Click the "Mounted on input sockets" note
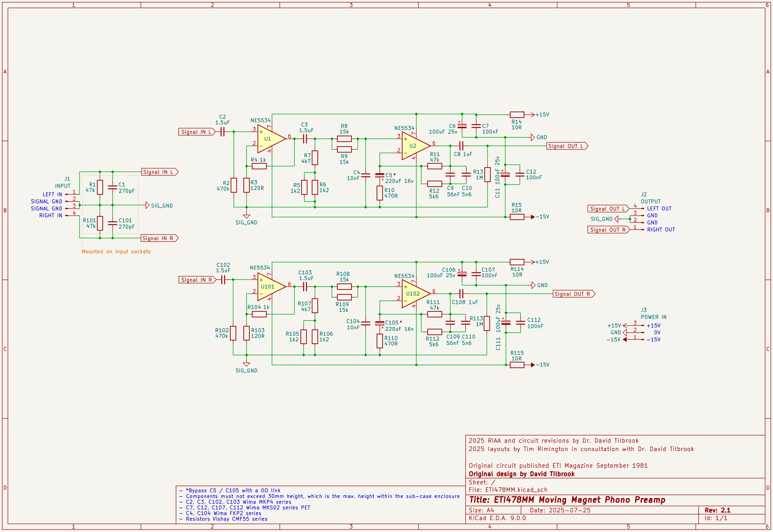 pos(116,252)
